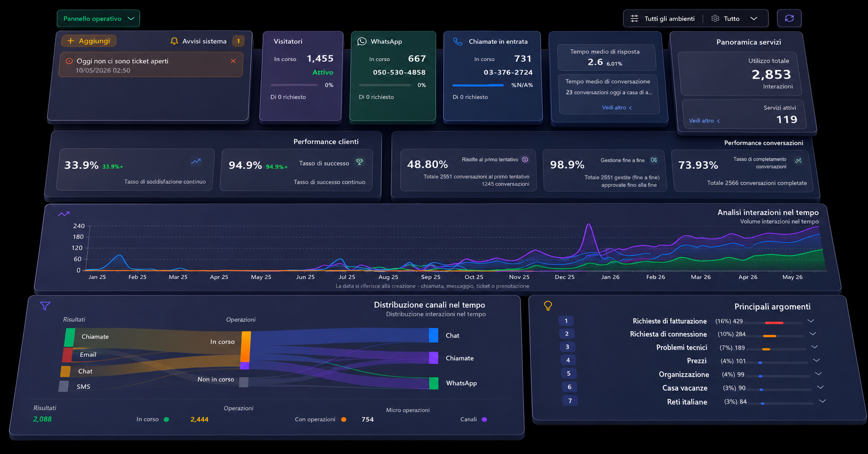Select the Email source node
The height and width of the screenshot is (454, 868).
tap(68, 355)
